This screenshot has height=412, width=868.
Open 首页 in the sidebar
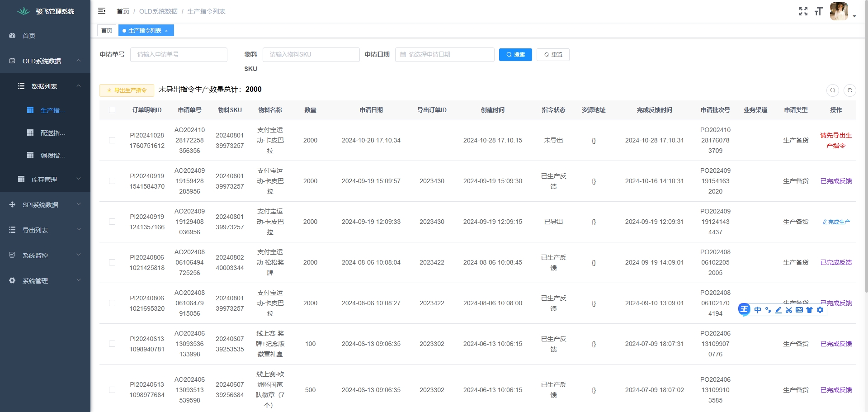45,35
